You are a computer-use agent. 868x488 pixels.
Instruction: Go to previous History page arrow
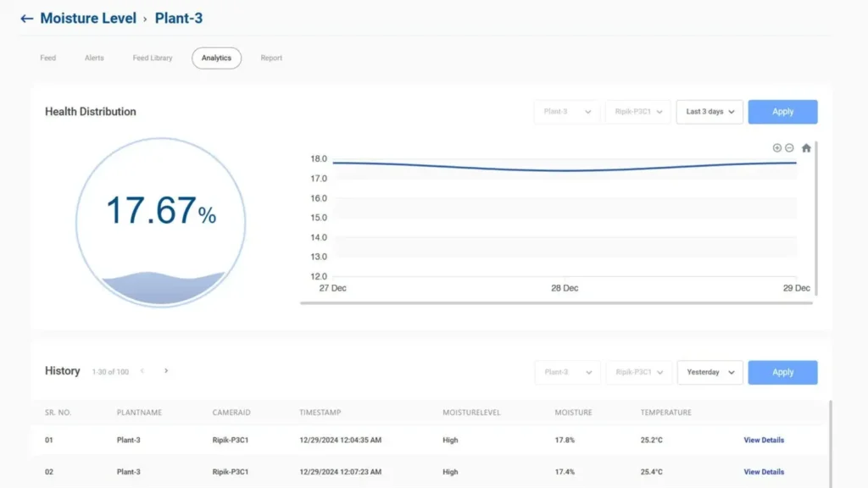tap(142, 371)
